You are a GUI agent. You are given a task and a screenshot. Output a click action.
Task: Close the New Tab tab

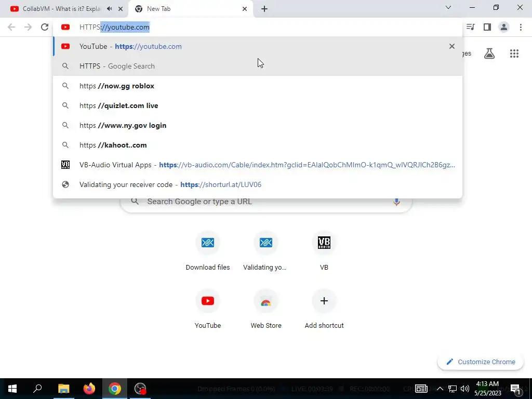pos(245,9)
